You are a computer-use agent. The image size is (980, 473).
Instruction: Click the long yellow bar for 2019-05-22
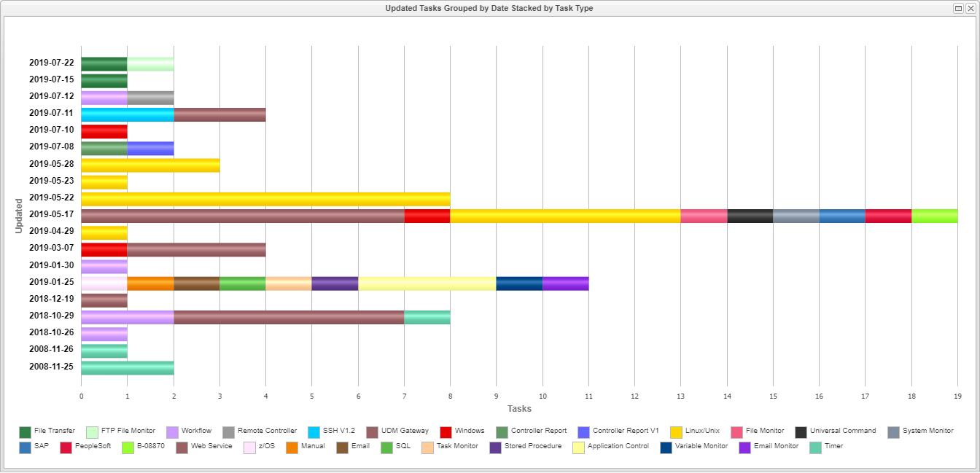[x=265, y=200]
